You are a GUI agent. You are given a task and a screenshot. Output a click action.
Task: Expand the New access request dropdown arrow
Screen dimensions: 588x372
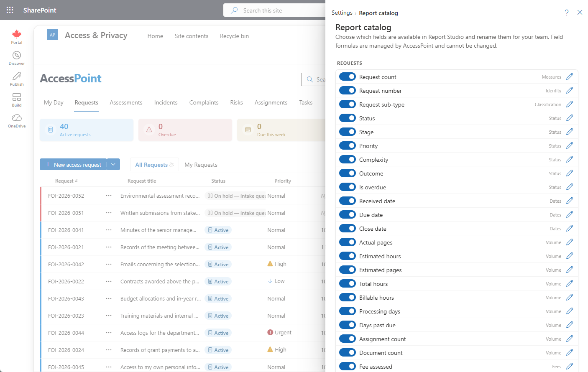pyautogui.click(x=113, y=164)
